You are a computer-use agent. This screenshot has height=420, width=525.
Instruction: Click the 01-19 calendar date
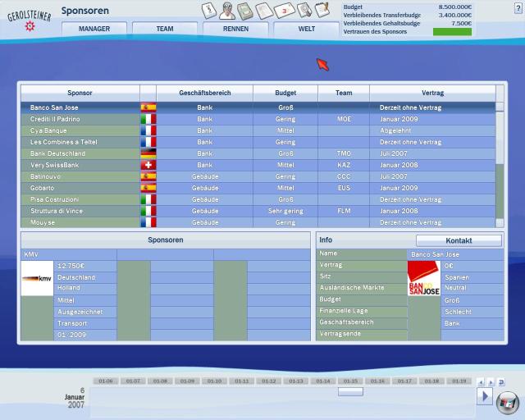(x=459, y=381)
